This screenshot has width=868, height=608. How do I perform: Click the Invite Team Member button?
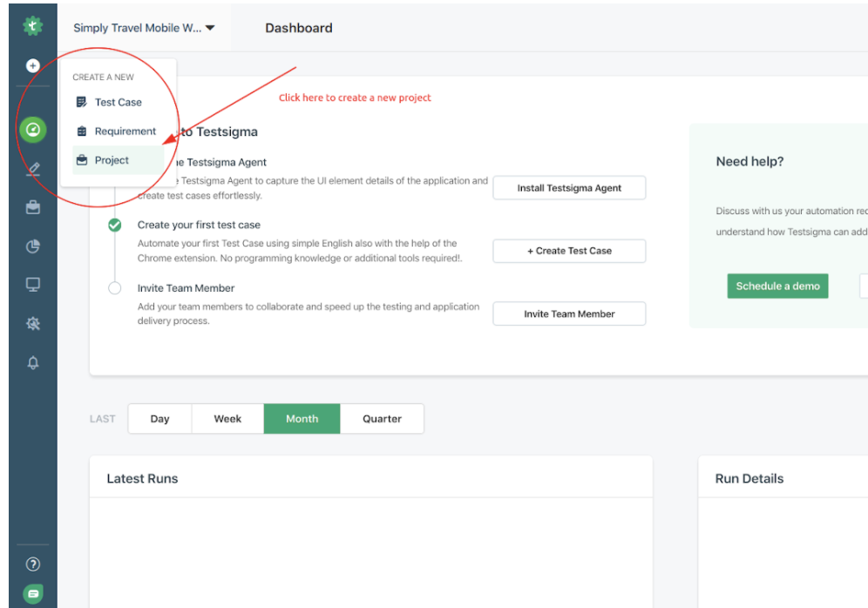tap(569, 314)
